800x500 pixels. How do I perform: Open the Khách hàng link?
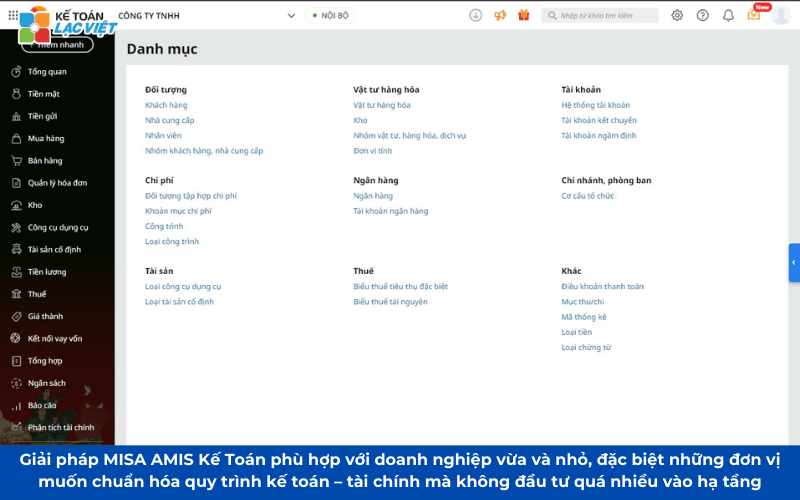coord(166,105)
